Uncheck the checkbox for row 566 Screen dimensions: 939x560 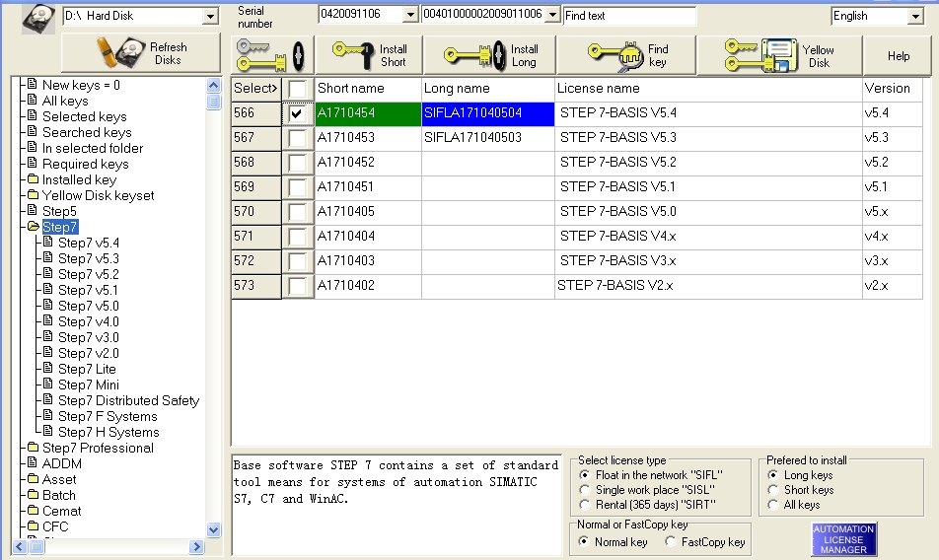(297, 113)
